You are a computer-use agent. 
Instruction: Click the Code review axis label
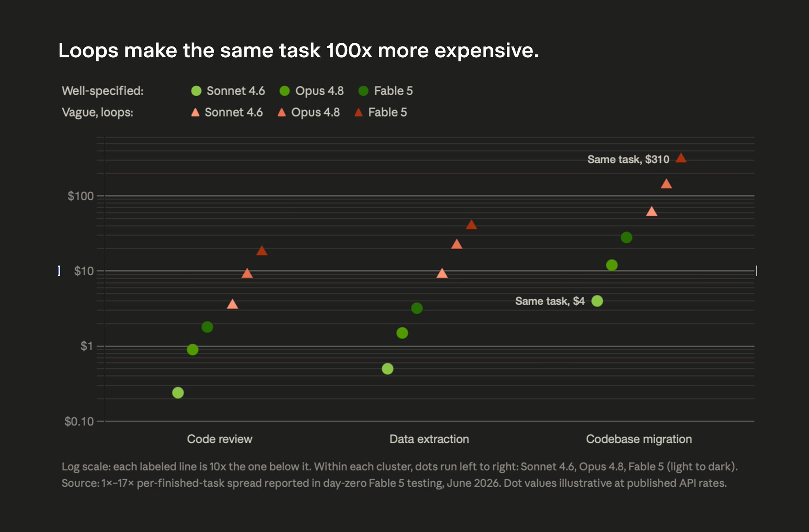point(220,439)
